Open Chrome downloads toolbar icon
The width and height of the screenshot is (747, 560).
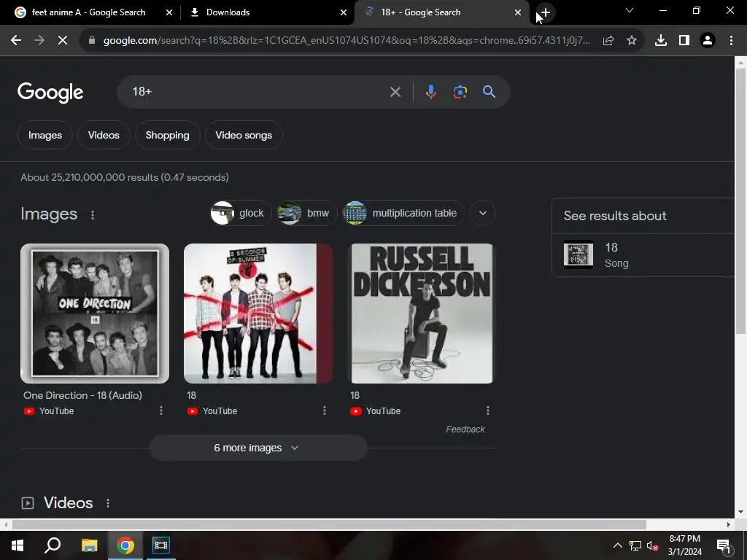tap(661, 41)
